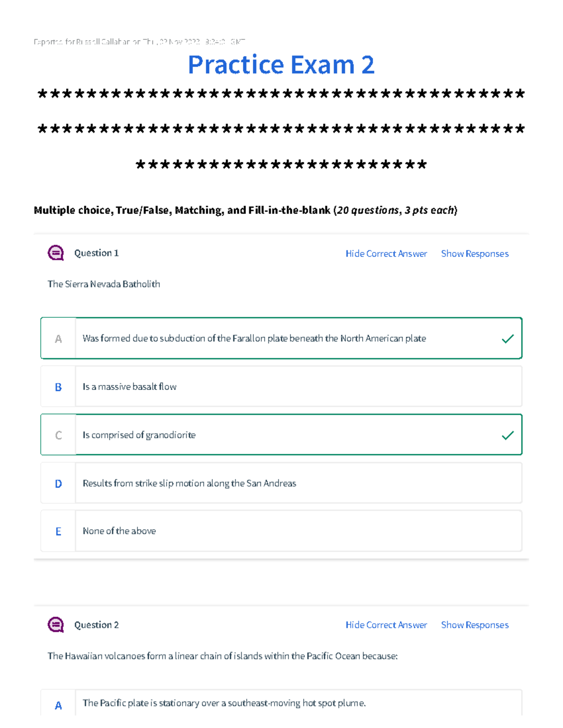Select the stationary Pacific plate answer
This screenshot has height=728, width=563.
pyautogui.click(x=224, y=703)
